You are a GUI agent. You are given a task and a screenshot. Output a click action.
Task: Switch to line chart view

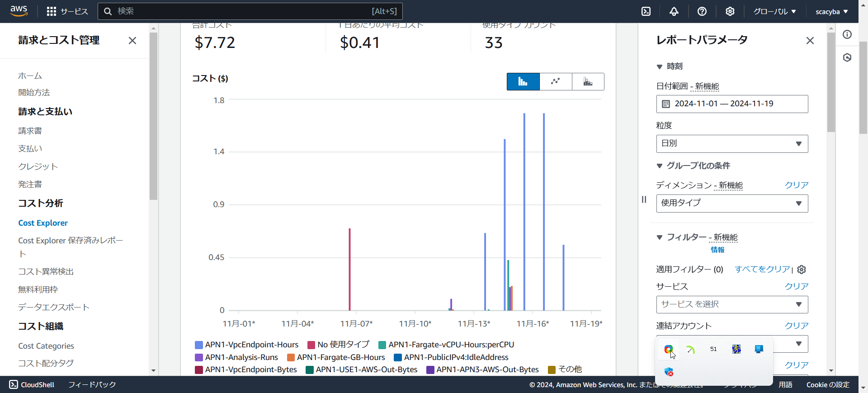point(556,82)
